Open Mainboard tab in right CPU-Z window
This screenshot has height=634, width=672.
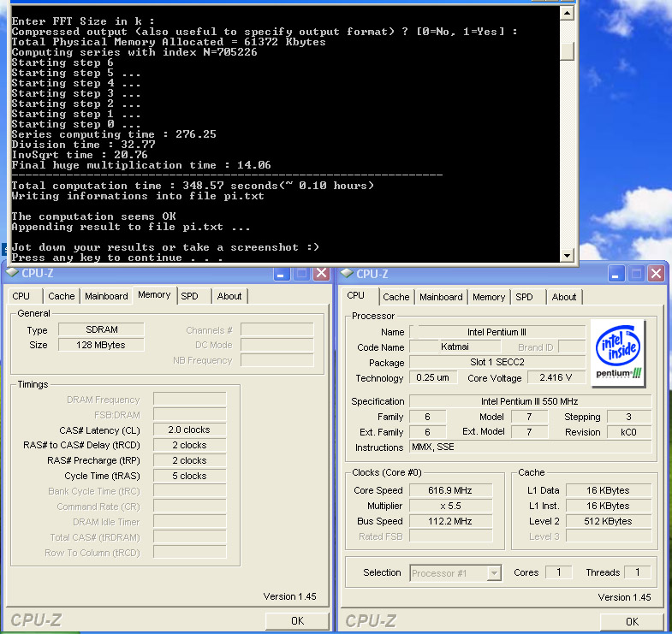pyautogui.click(x=441, y=297)
